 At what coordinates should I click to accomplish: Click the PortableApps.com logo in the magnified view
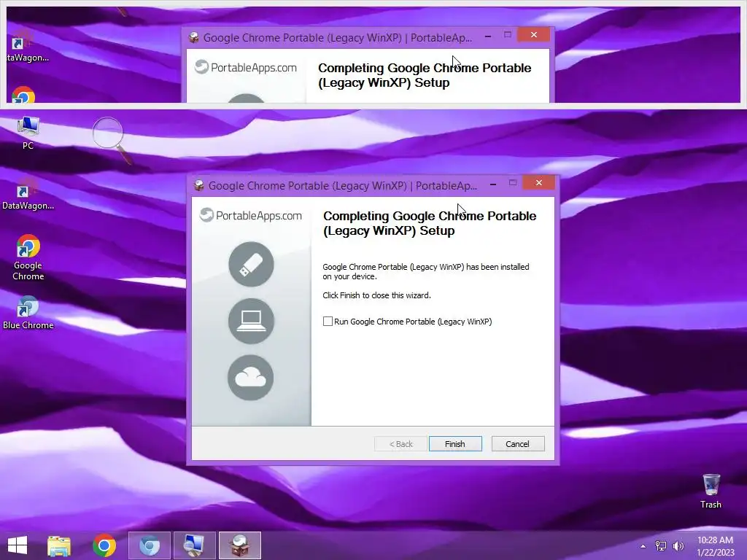point(246,67)
